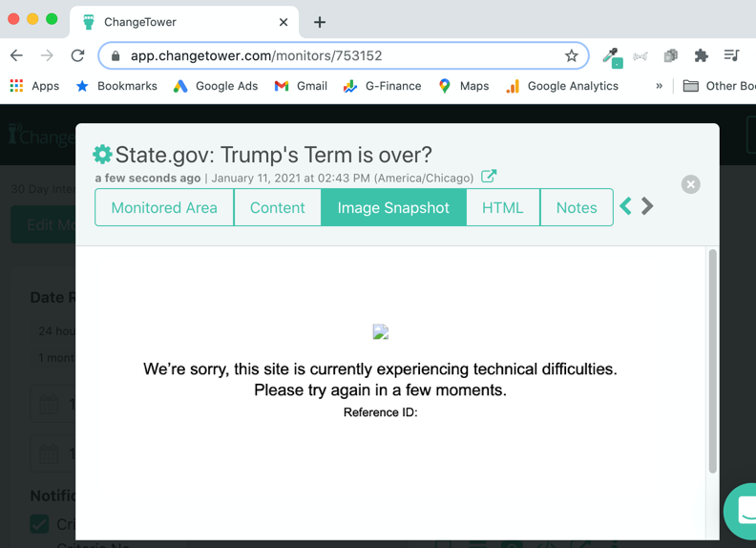Select the ChangeTower browser tab
Image resolution: width=756 pixels, height=548 pixels.
point(184,22)
